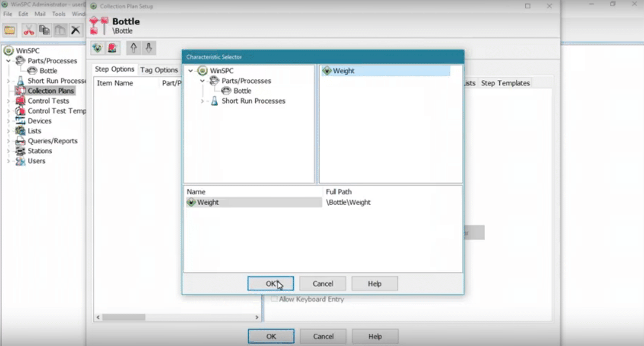644x346 pixels.
Task: Switch to the Tag Options tab
Action: [x=159, y=70]
